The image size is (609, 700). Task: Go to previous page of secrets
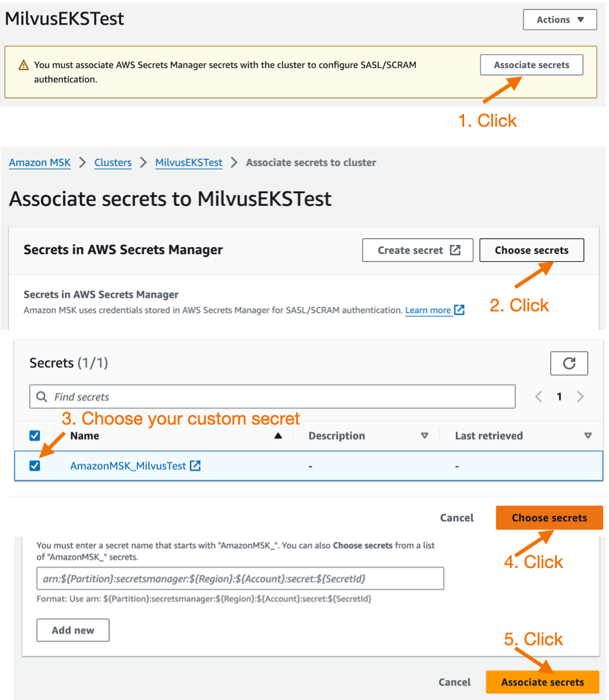[539, 396]
